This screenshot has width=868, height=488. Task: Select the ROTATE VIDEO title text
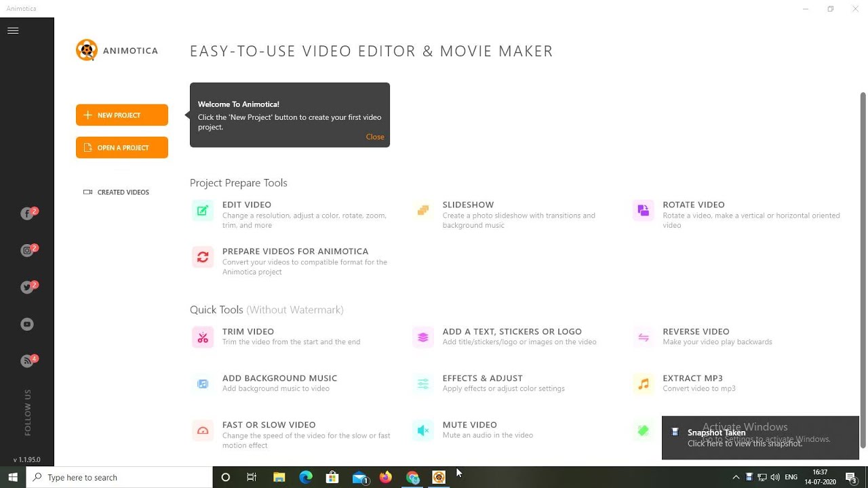pos(694,205)
